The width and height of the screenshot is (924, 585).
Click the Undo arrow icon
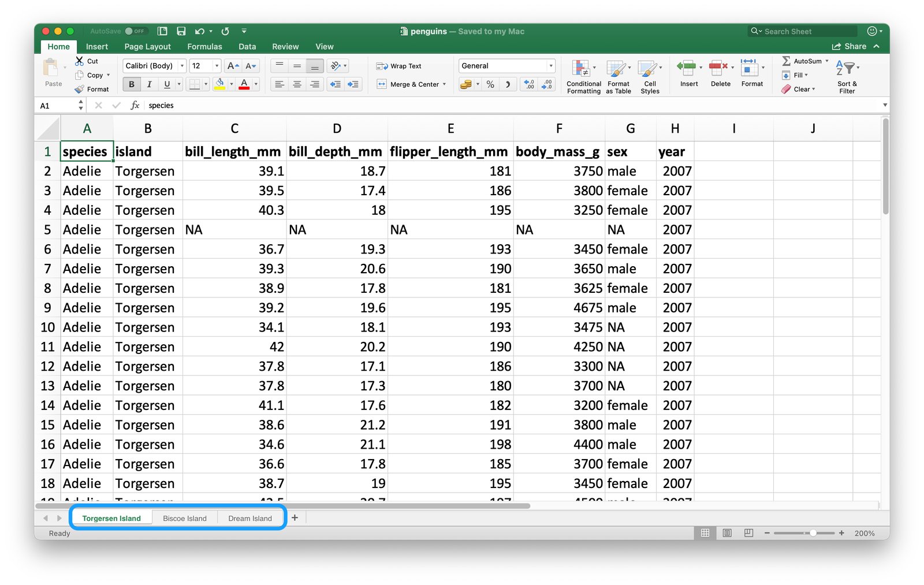[x=200, y=31]
